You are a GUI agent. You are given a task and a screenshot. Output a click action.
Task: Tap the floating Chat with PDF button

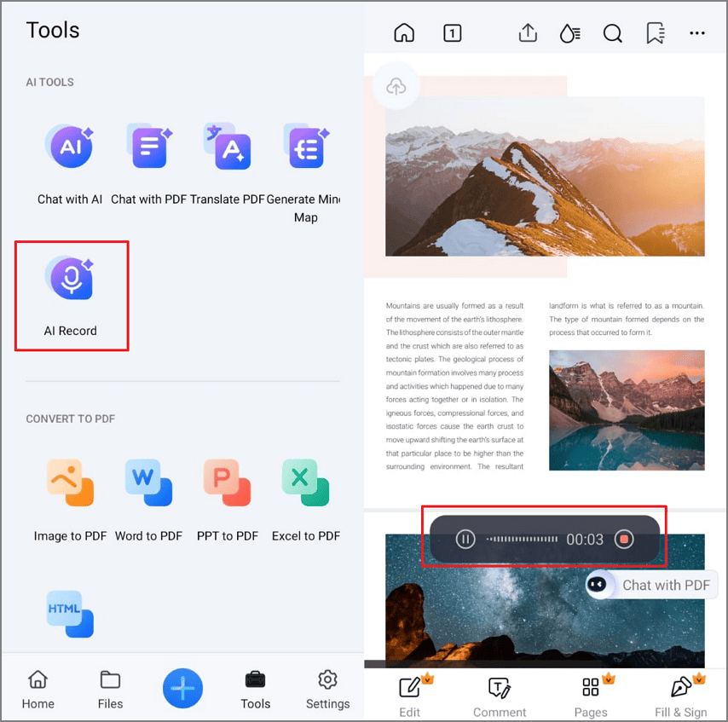pos(652,585)
